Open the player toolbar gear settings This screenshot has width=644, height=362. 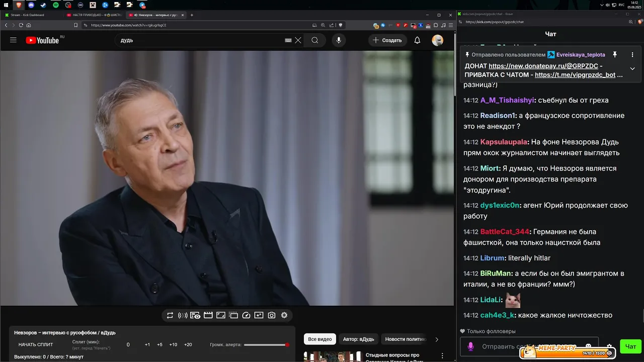(284, 315)
